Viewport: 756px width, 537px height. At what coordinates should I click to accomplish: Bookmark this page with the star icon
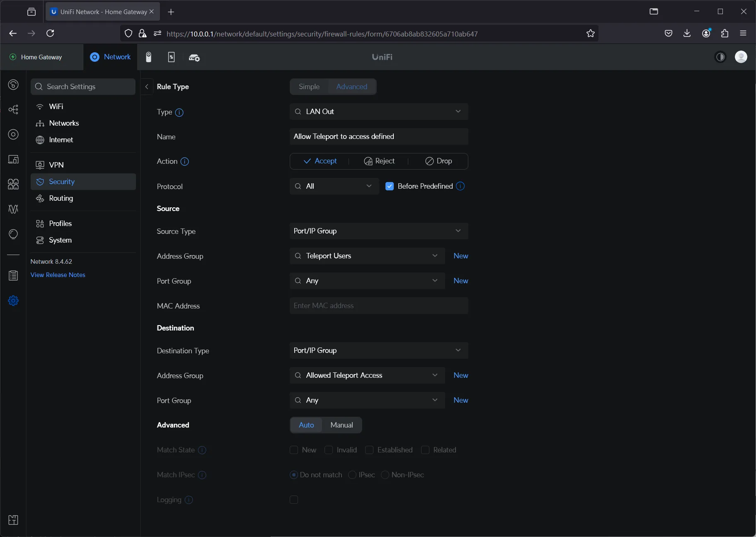[x=591, y=34]
